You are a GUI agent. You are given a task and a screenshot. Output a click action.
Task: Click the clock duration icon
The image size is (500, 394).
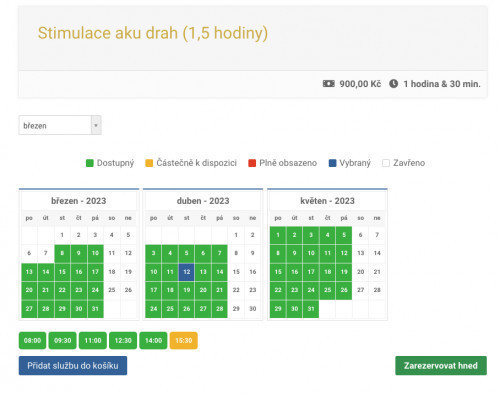coord(393,84)
